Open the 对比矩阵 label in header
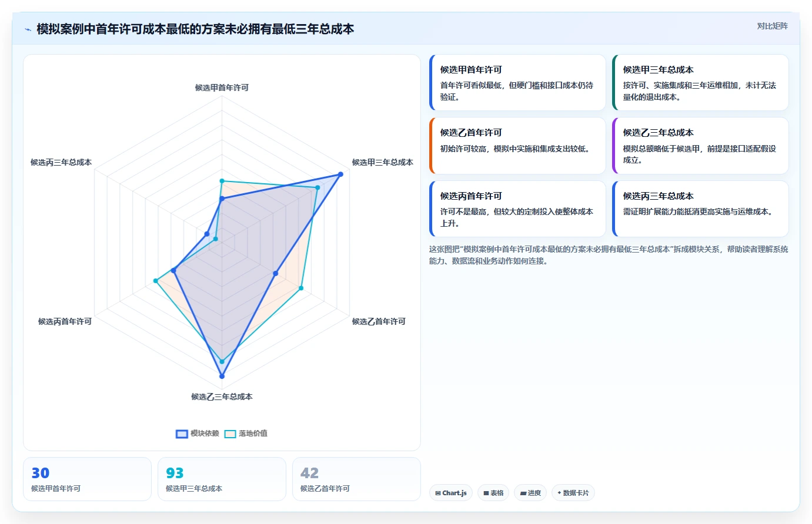The width and height of the screenshot is (812, 524). pos(772,26)
